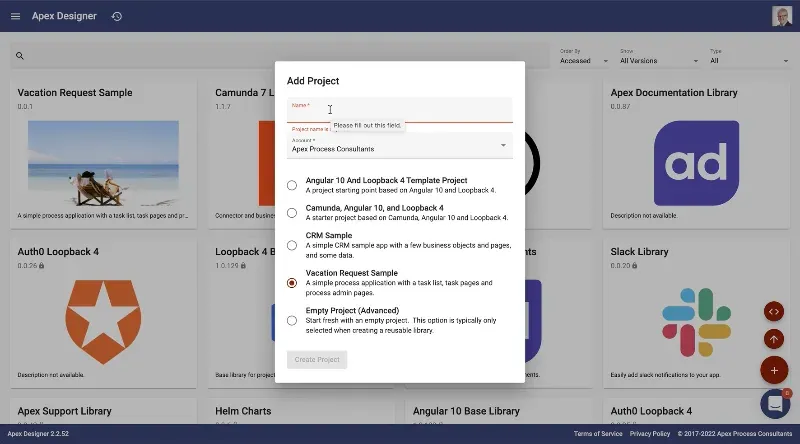Viewport: 800px width, 444px height.
Task: Open the recent history icon
Action: click(x=117, y=16)
